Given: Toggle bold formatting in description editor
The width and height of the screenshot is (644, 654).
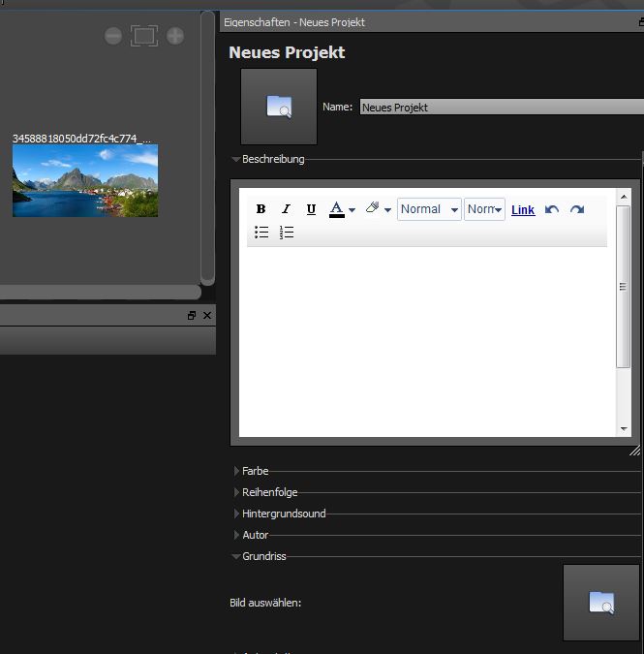Looking at the screenshot, I should coord(261,209).
